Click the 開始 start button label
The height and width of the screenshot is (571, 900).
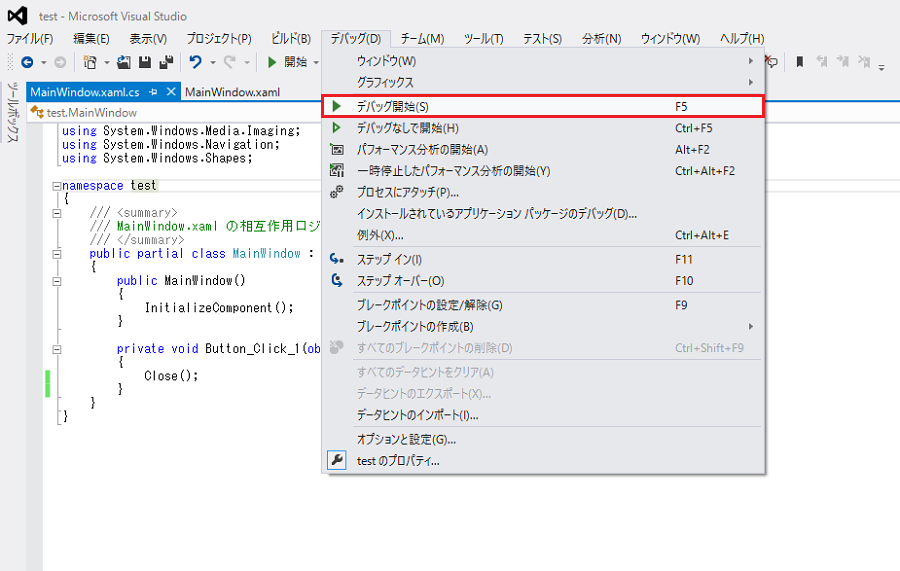296,62
